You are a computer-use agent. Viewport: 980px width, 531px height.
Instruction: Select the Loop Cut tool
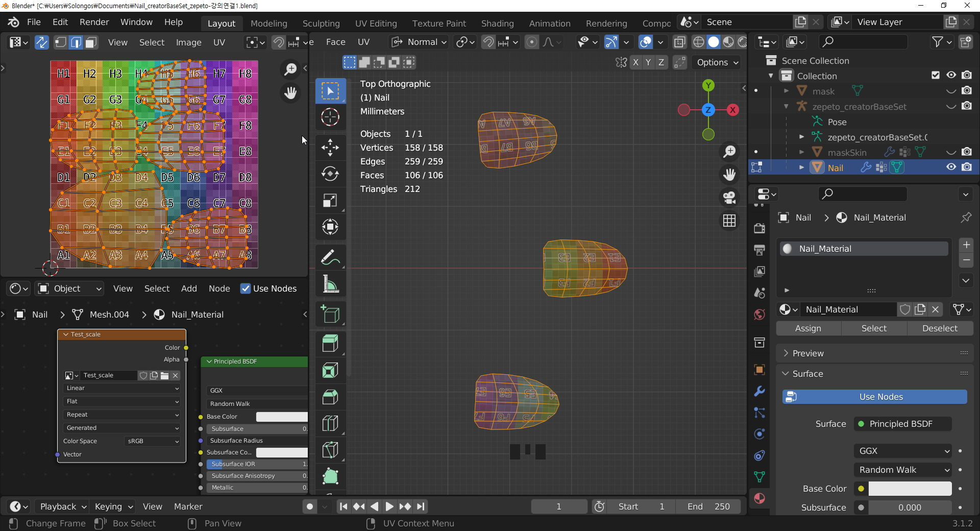pyautogui.click(x=330, y=423)
